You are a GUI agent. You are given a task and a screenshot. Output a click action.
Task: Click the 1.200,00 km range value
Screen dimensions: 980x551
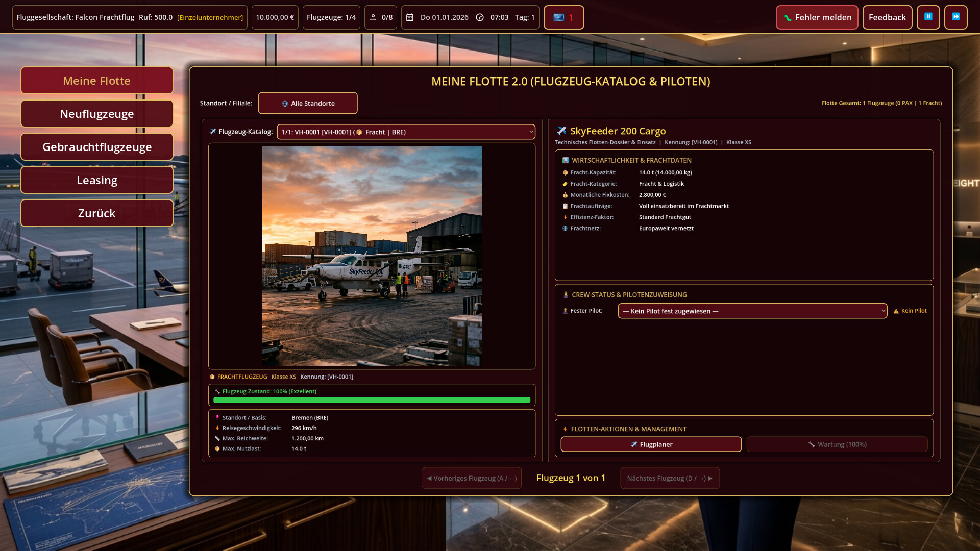tap(307, 438)
